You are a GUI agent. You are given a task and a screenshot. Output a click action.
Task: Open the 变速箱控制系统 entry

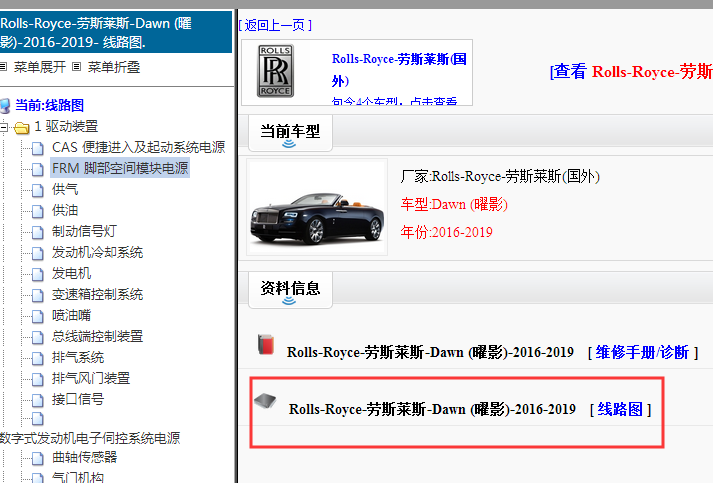[x=97, y=294]
